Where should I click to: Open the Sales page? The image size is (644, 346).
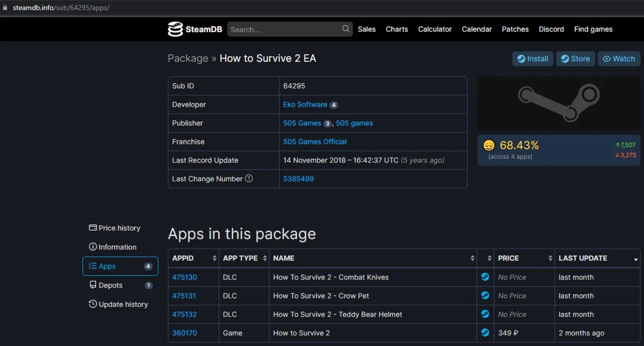[x=366, y=29]
